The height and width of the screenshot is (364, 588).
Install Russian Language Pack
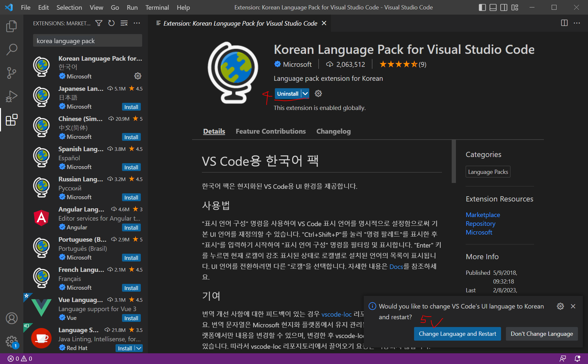coord(131,197)
